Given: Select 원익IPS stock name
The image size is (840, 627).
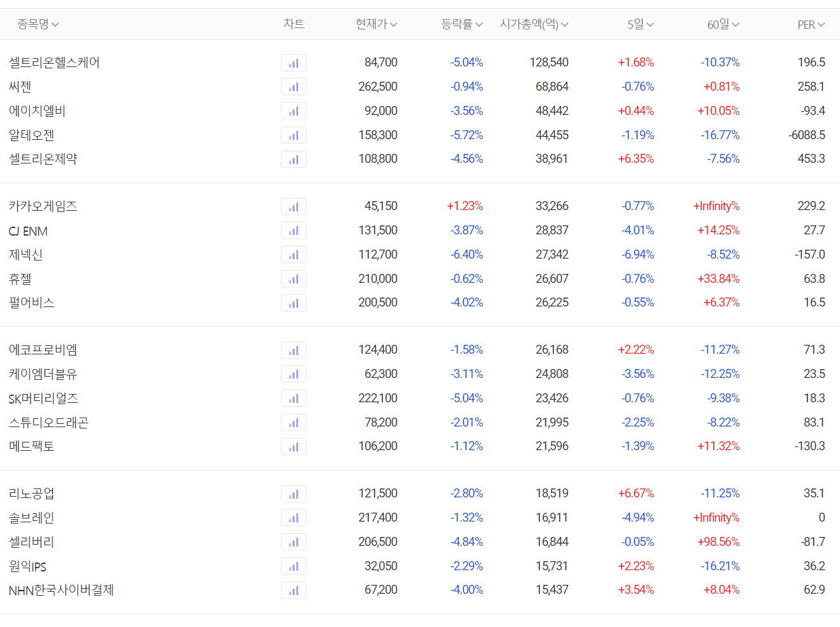Looking at the screenshot, I should tap(27, 566).
